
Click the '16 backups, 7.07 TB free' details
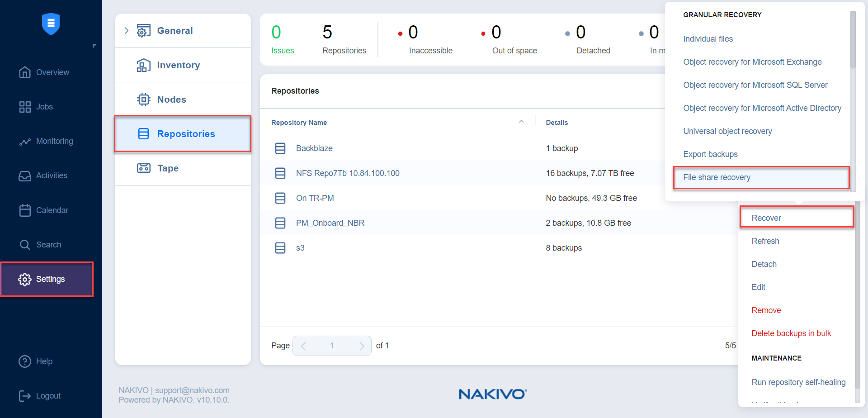pyautogui.click(x=590, y=173)
